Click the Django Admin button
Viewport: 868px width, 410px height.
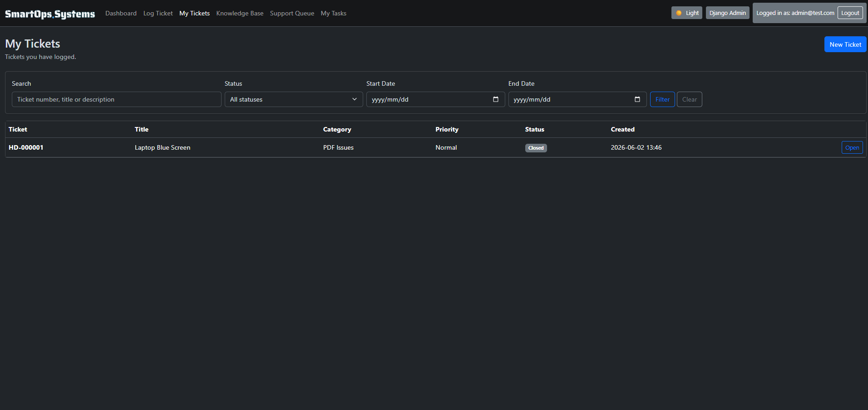coord(727,13)
